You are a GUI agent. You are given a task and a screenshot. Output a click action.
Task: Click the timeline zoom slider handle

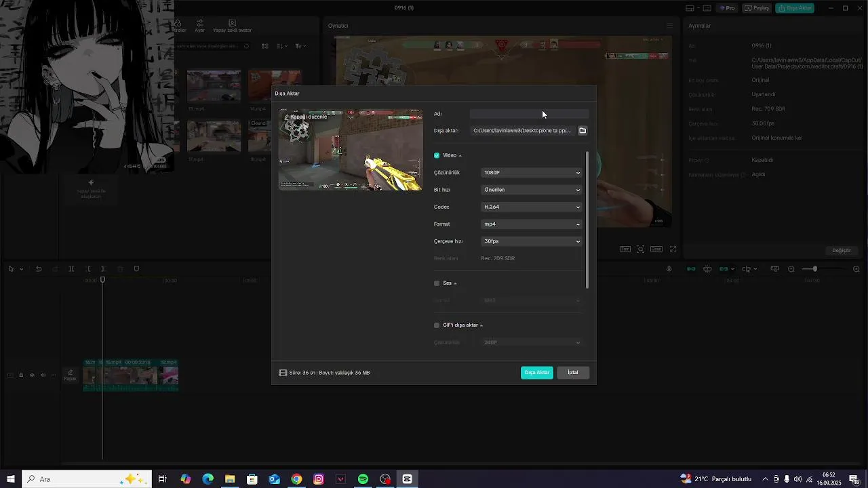pyautogui.click(x=814, y=269)
